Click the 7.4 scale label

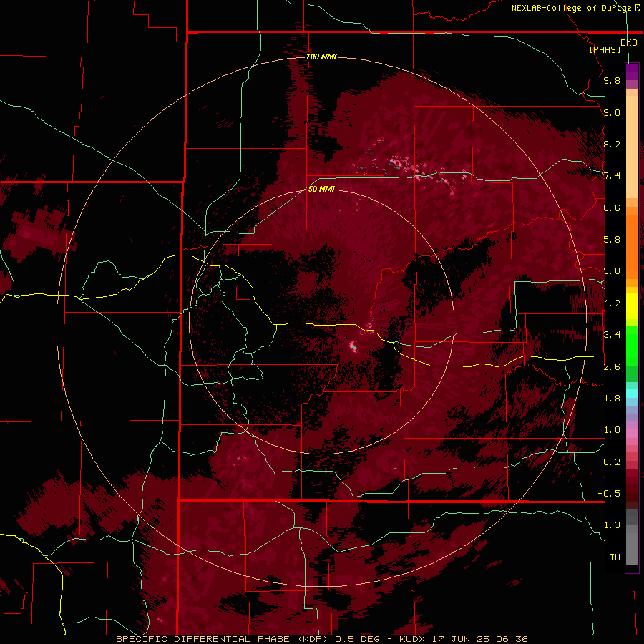point(612,176)
